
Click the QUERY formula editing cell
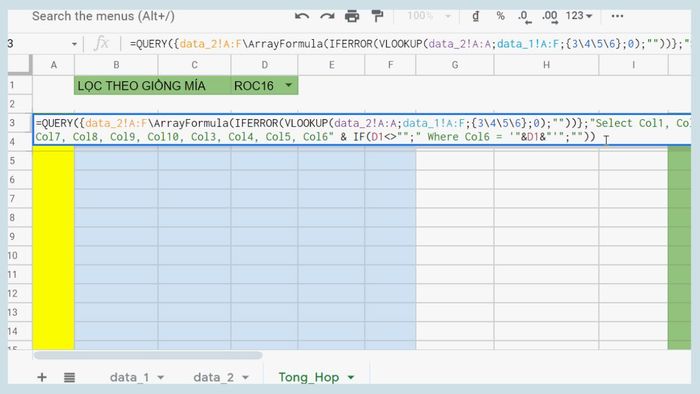tap(362, 130)
